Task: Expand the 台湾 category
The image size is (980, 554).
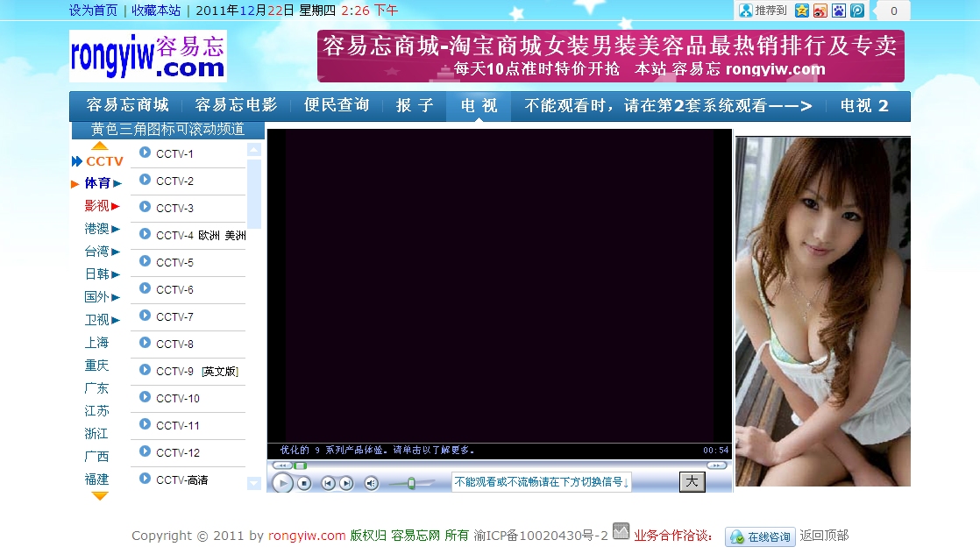Action: 102,252
